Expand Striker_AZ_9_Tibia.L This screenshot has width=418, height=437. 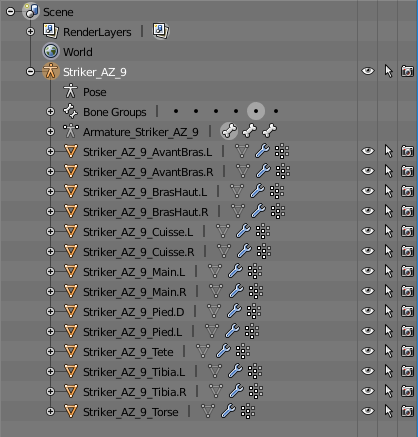(x=50, y=372)
